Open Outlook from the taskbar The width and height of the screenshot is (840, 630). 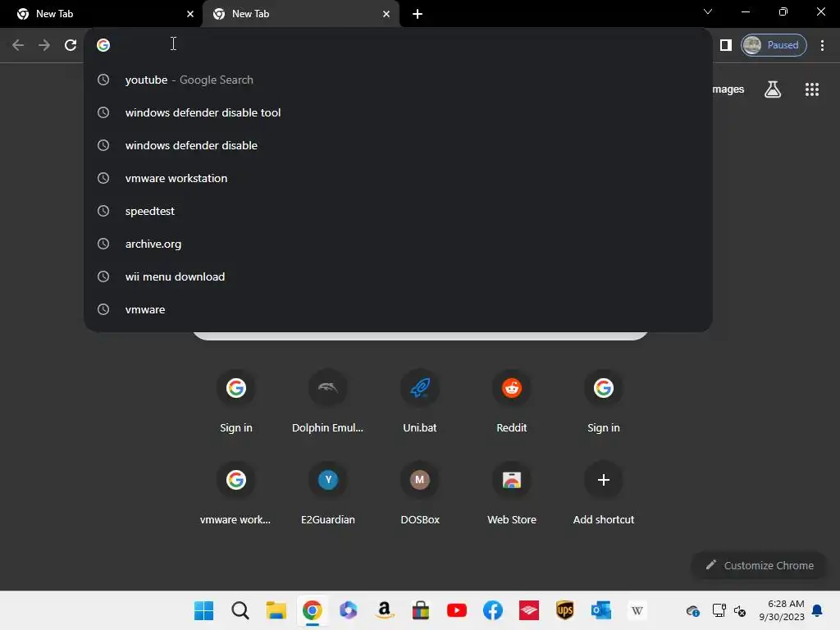click(601, 610)
